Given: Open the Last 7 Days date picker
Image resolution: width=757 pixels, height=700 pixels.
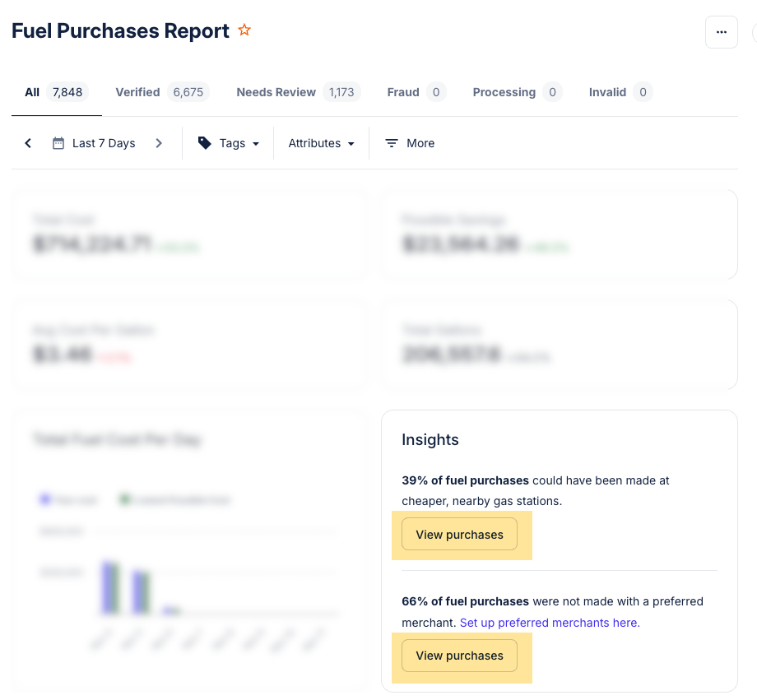Looking at the screenshot, I should [94, 143].
